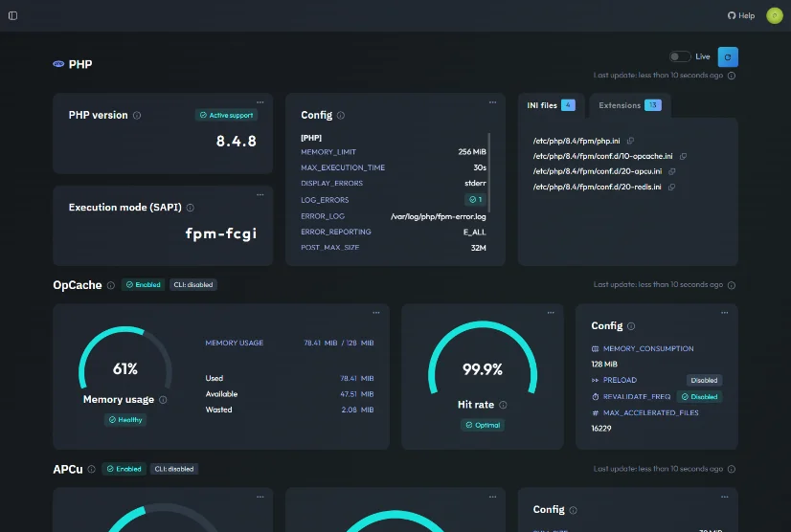
Task: Show OpCache last update info icon
Action: click(x=732, y=285)
